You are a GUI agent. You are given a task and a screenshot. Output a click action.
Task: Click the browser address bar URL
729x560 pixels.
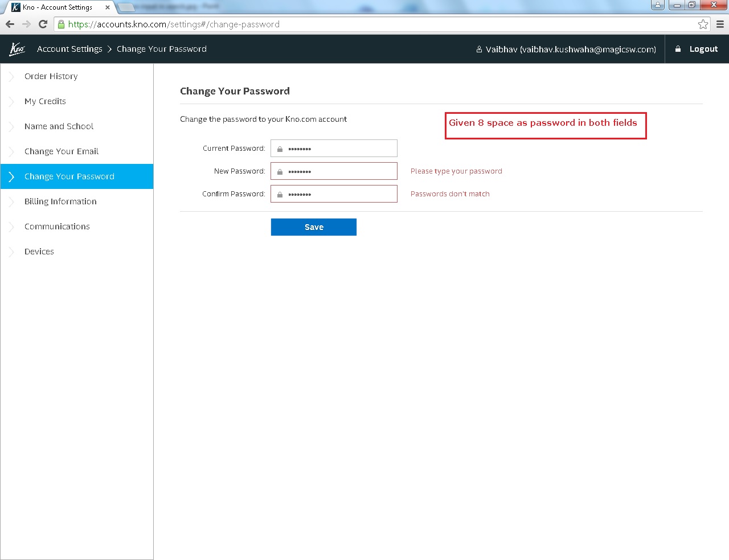(174, 24)
